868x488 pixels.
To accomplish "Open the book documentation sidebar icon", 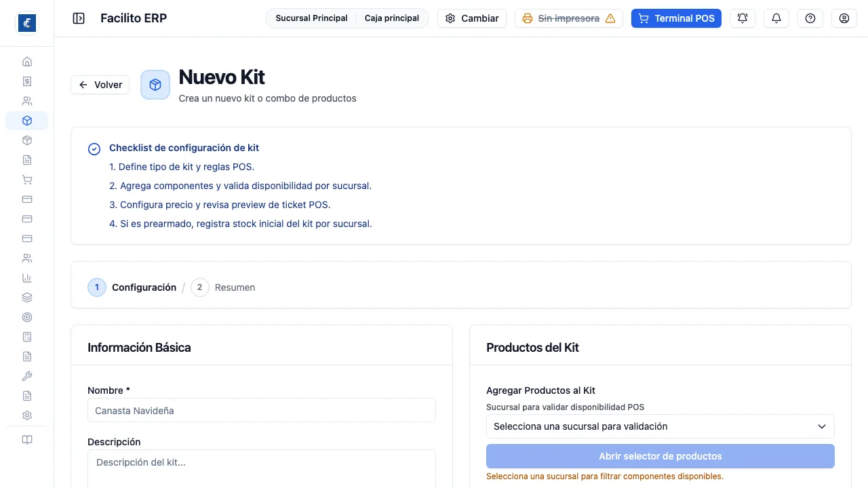I will point(27,440).
